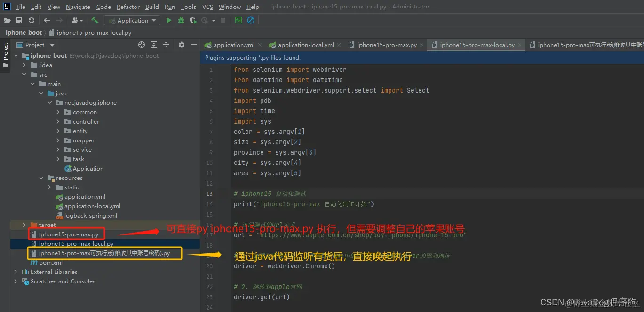Click the Save All toolbar icon
The width and height of the screenshot is (644, 312).
point(19,20)
